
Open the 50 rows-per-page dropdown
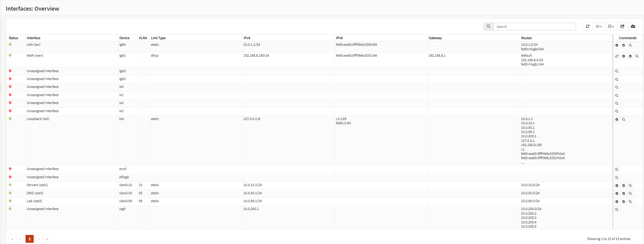[x=598, y=27]
